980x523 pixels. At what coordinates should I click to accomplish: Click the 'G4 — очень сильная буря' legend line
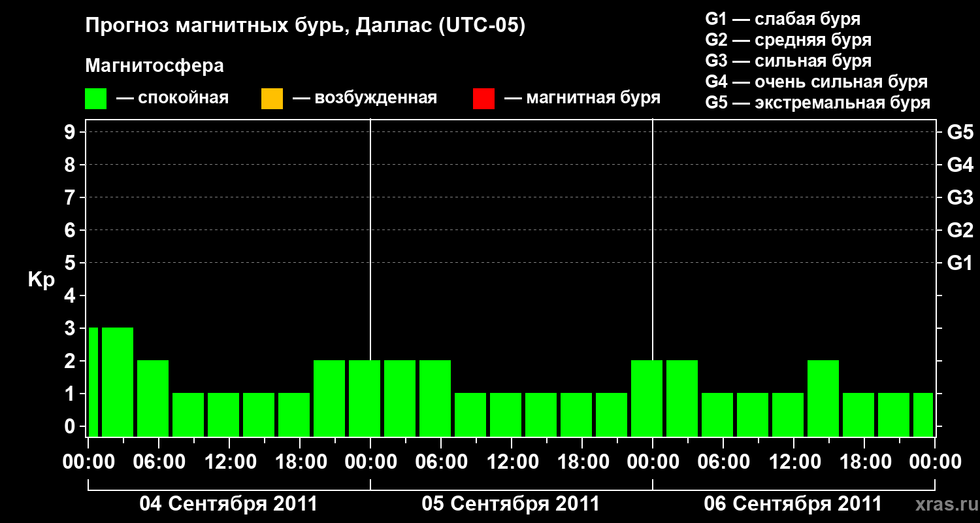pyautogui.click(x=817, y=82)
